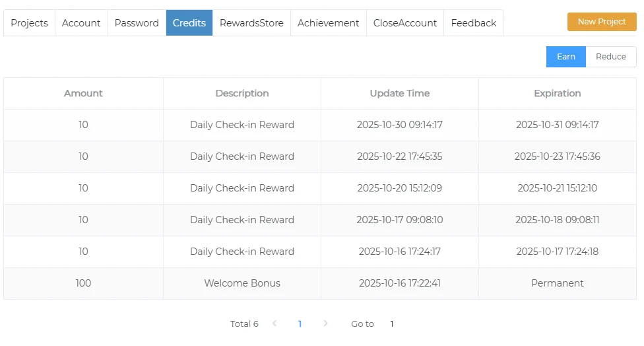Select the Welcome Bonus description cell
The height and width of the screenshot is (346, 644).
tap(242, 283)
